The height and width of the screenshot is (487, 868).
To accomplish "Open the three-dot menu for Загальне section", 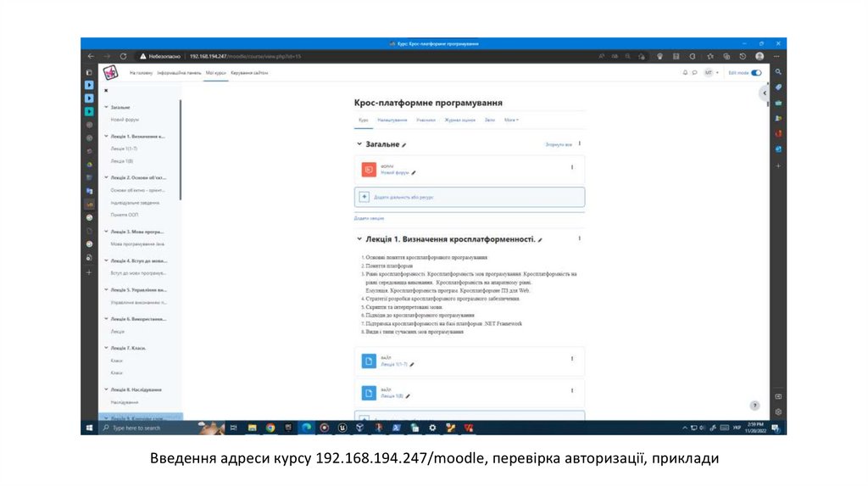I will click(580, 143).
